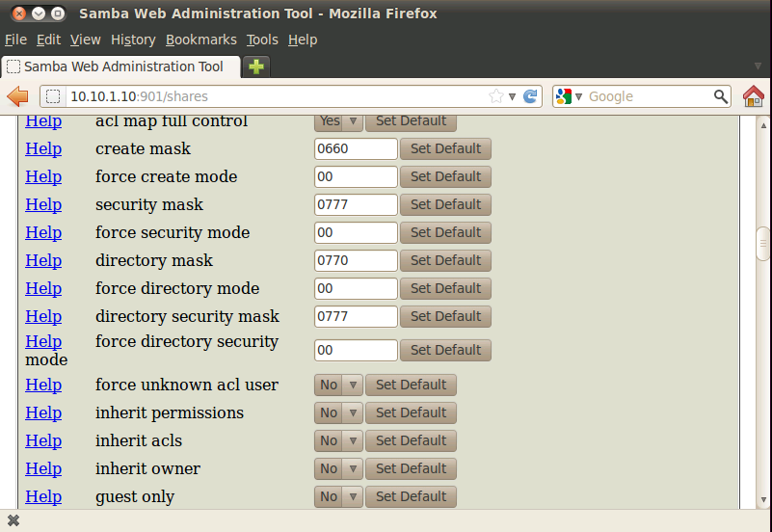
Task: Click Set Default for inherit permissions
Action: [x=412, y=412]
